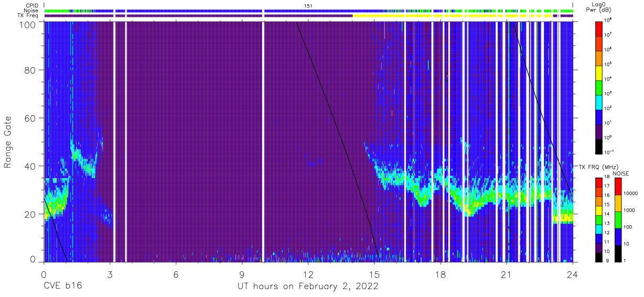Click the white data gap at 10 UT
This screenshot has height=297, width=644.
point(263,141)
